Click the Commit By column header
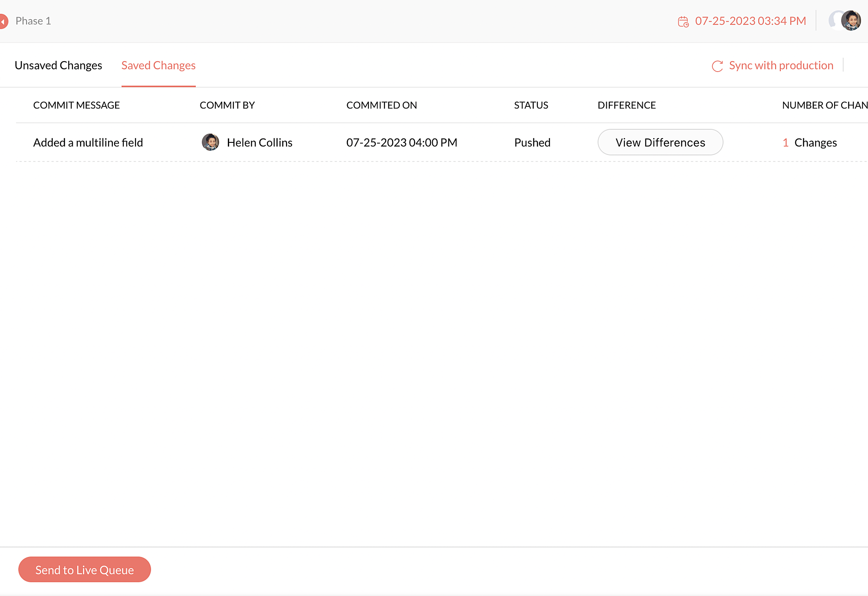This screenshot has height=596, width=868. (x=227, y=105)
